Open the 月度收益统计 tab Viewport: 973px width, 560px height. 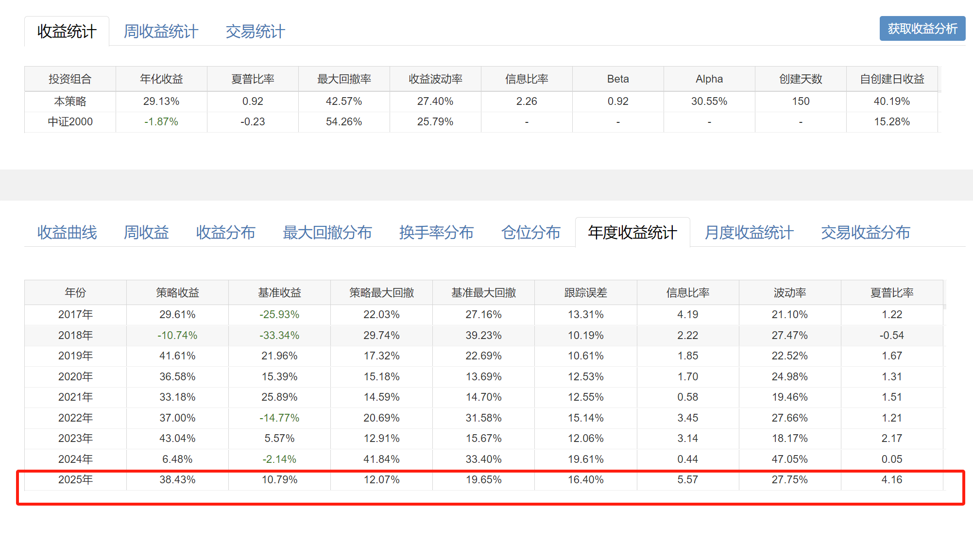click(749, 233)
